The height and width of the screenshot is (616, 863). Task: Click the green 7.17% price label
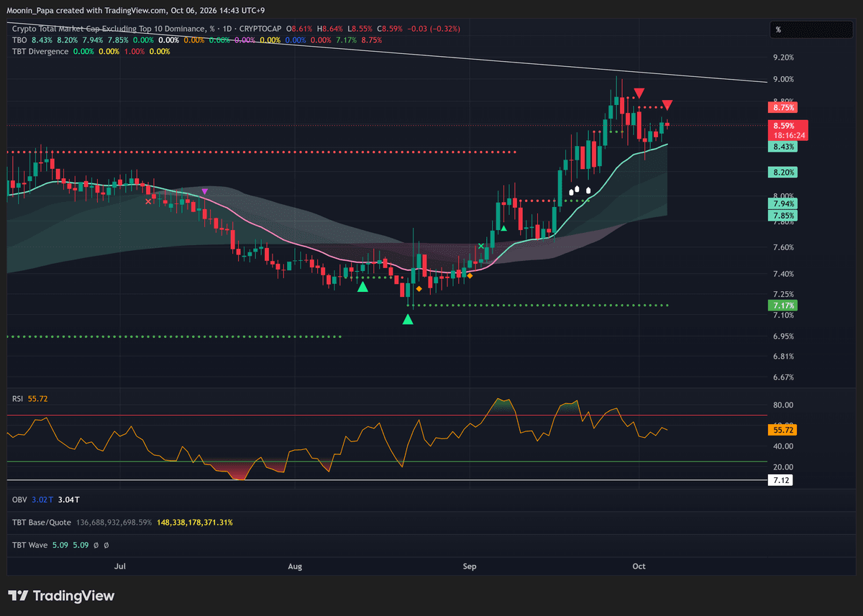coord(783,305)
